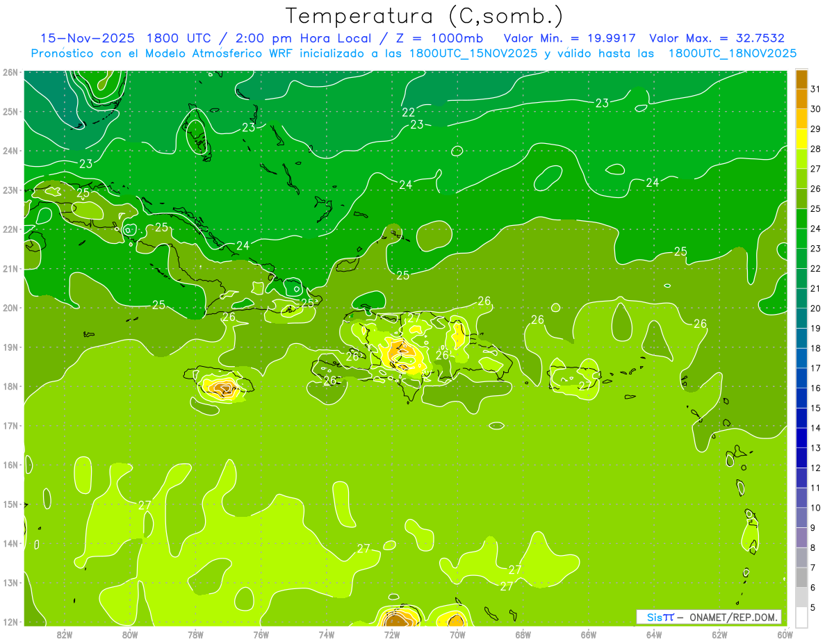834x644 pixels.
Task: Click colorbar scale label 15
Action: click(x=815, y=408)
